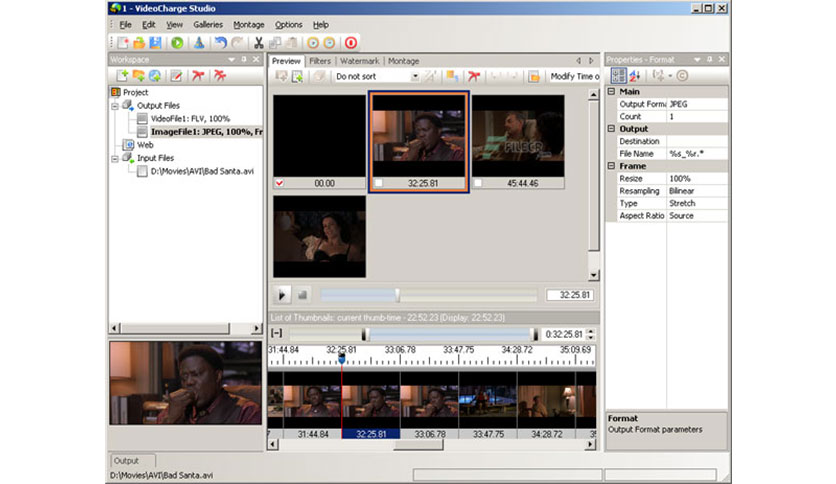Image resolution: width=836 pixels, height=484 pixels.
Task: Click the scissors Cut icon
Action: pyautogui.click(x=259, y=43)
